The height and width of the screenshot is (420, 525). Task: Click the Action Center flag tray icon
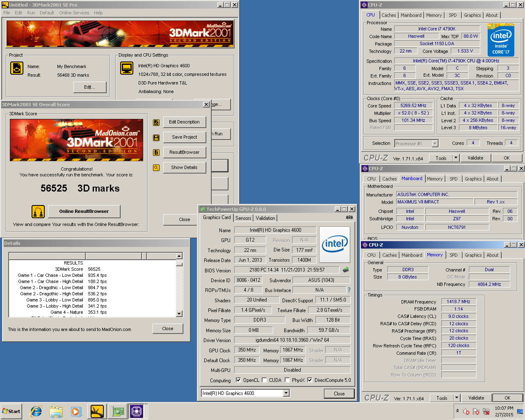[476, 411]
